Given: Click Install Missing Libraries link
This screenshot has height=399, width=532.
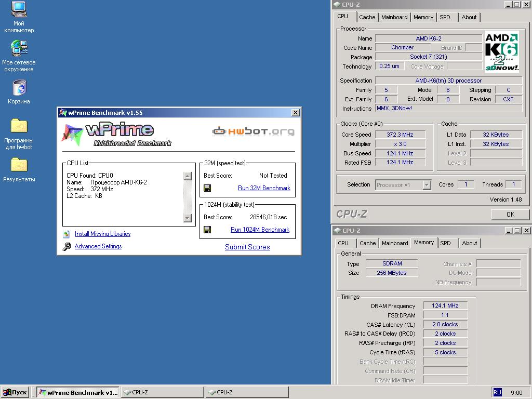Looking at the screenshot, I should click(x=102, y=234).
